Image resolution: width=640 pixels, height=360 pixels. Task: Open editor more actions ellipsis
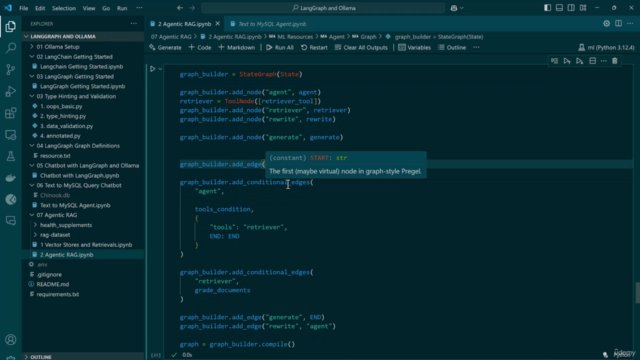click(631, 24)
